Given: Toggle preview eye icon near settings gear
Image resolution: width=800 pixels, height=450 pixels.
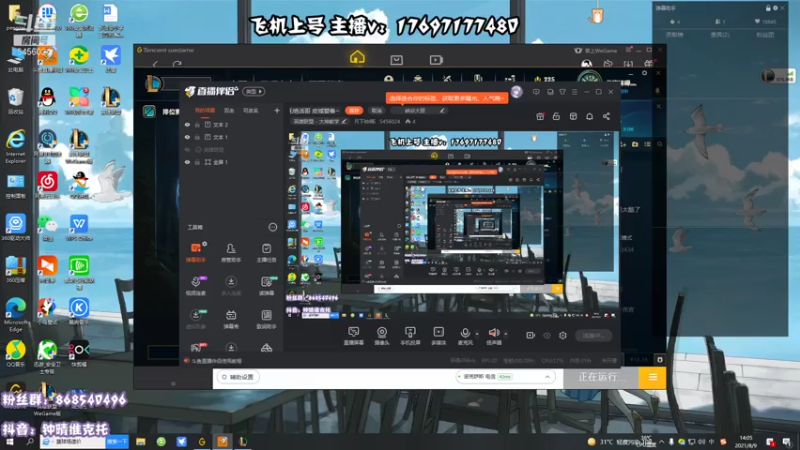Looking at the screenshot, I should (547, 335).
